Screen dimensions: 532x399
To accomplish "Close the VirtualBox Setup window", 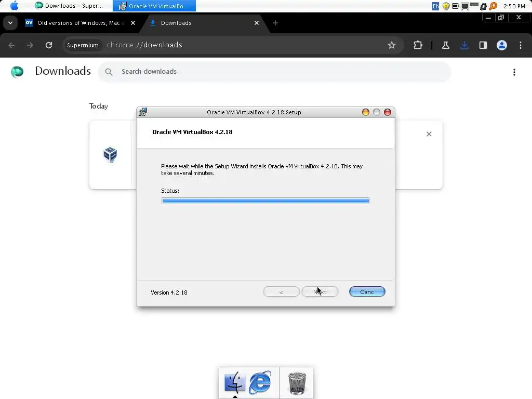I will [388, 112].
